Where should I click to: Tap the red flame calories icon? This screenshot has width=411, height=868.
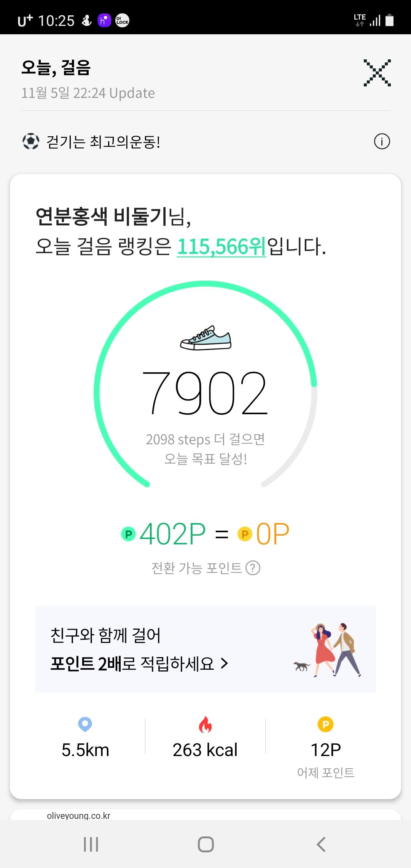click(205, 724)
